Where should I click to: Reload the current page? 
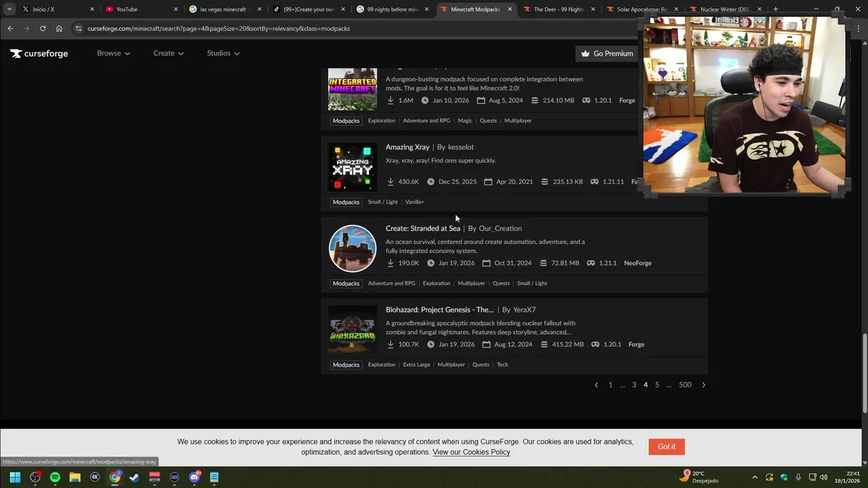coord(43,28)
